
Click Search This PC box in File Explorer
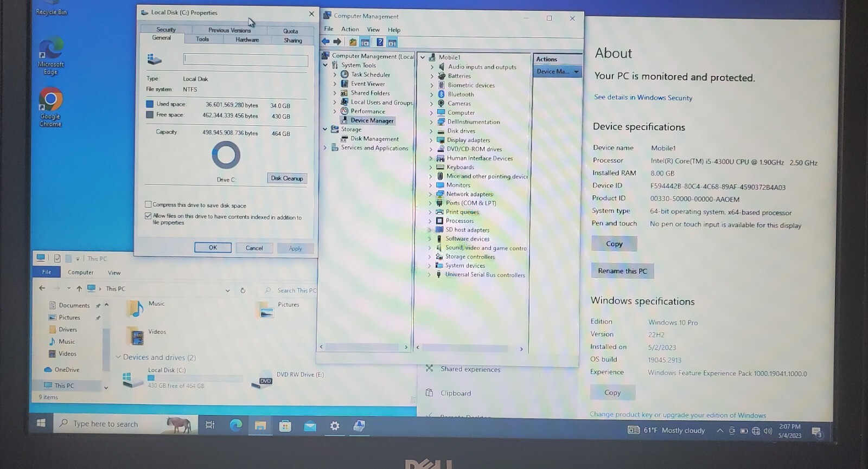point(289,291)
